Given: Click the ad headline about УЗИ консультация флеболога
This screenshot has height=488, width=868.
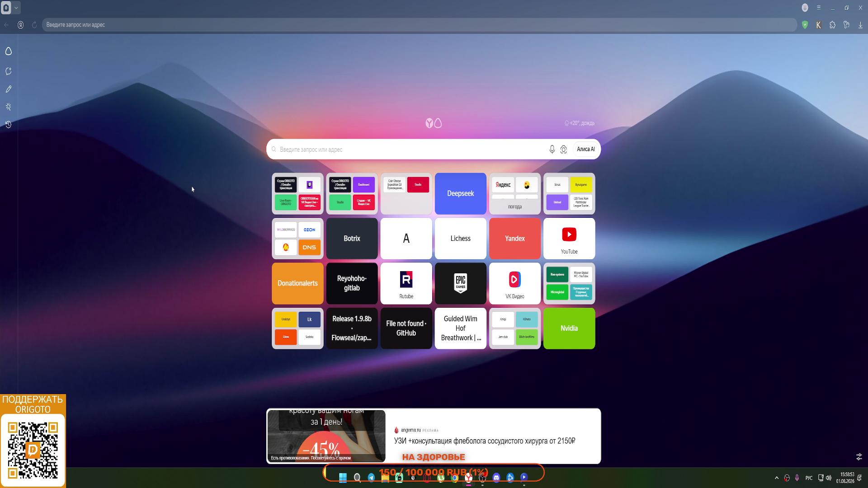Looking at the screenshot, I should [x=485, y=441].
